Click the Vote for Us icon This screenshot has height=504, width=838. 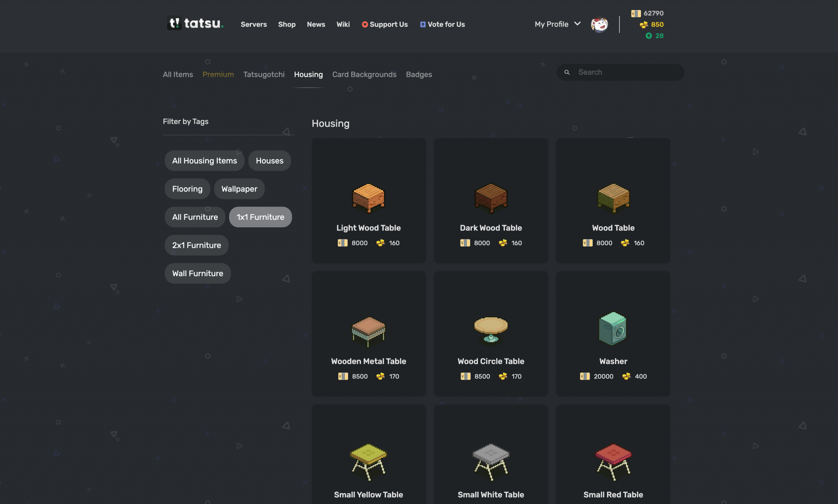click(422, 24)
